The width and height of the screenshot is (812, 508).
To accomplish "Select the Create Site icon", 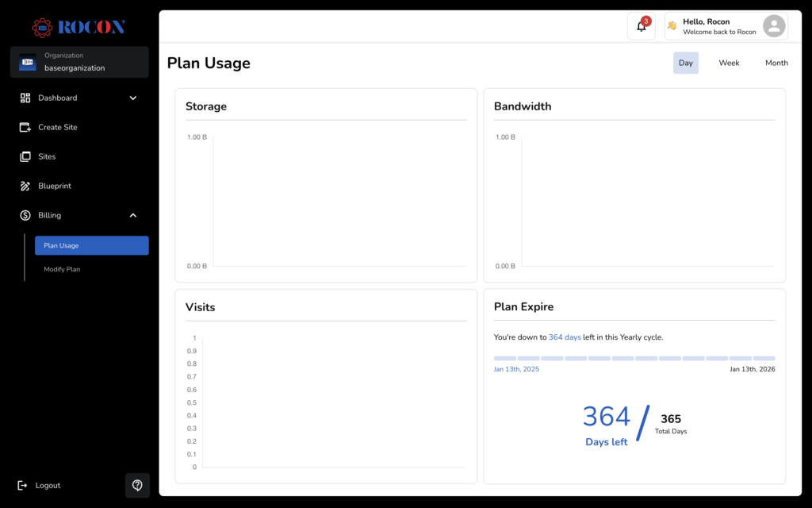I will point(24,127).
